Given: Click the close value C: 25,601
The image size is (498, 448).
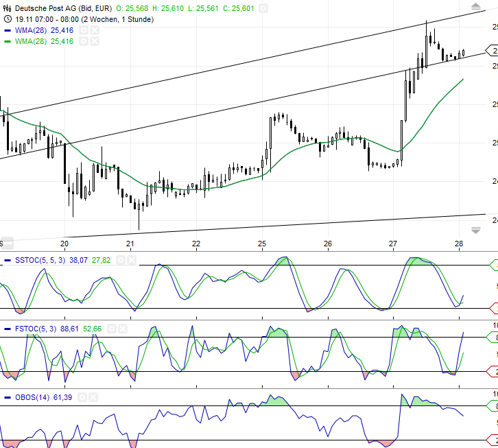Looking at the screenshot, I should click(239, 8).
